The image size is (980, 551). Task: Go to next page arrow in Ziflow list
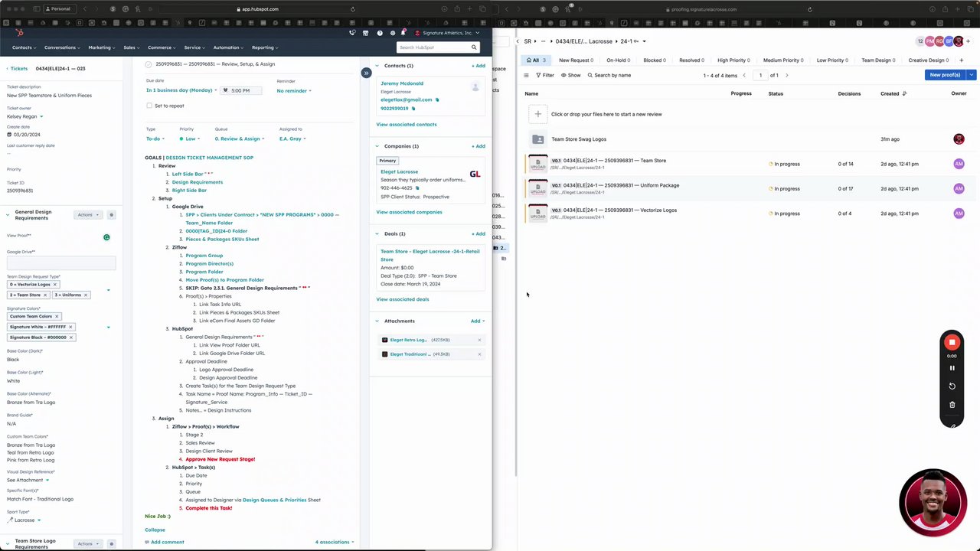pyautogui.click(x=786, y=75)
